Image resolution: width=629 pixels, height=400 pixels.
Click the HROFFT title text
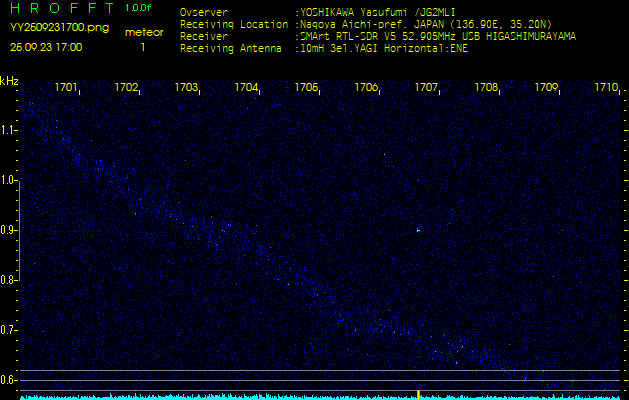click(x=62, y=8)
